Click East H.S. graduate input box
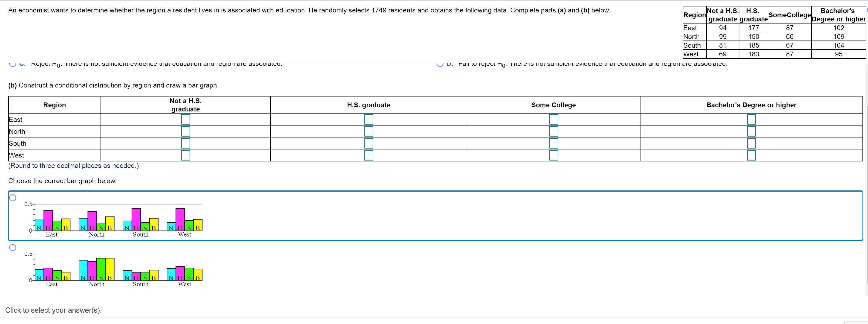The height and width of the screenshot is (324, 868). tap(369, 119)
